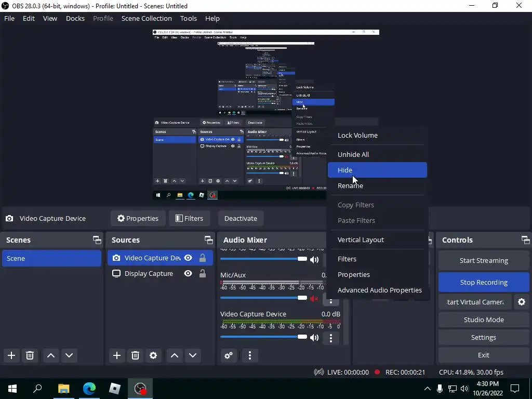Remove selected scene with trash icon

(x=30, y=355)
